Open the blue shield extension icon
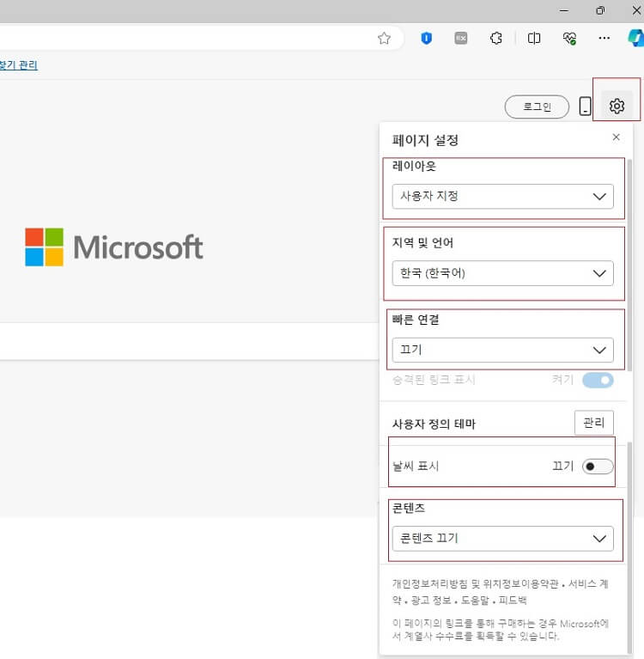The height and width of the screenshot is (659, 644). pyautogui.click(x=427, y=39)
